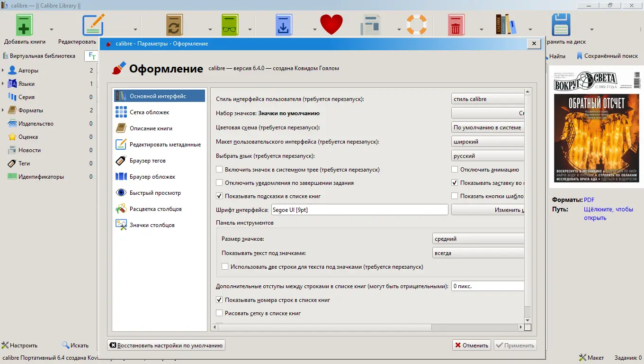The width and height of the screenshot is (644, 364).
Task: Open the Редактировать метаданные preferences section
Action: (x=160, y=145)
